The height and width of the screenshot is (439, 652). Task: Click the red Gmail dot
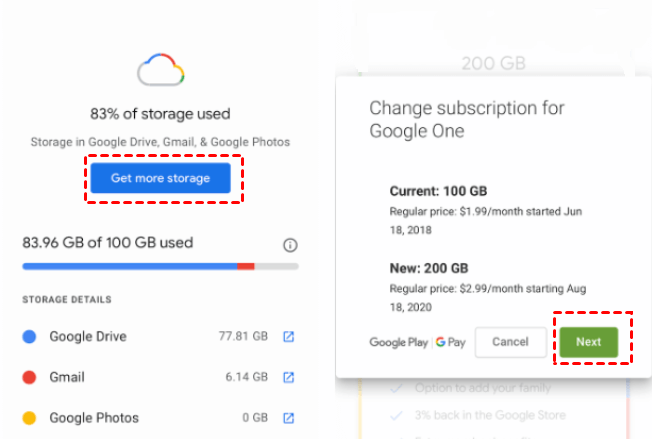(x=30, y=377)
